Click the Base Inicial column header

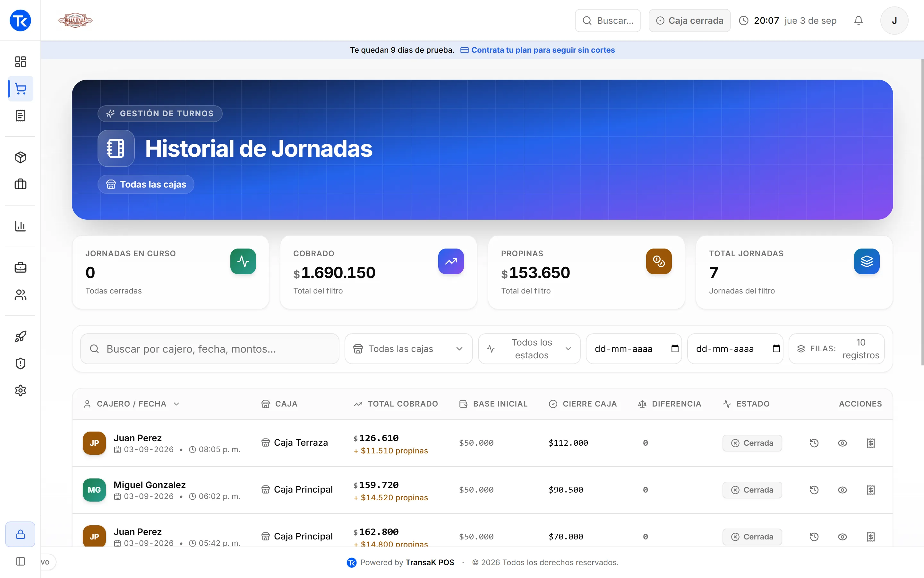pyautogui.click(x=493, y=404)
